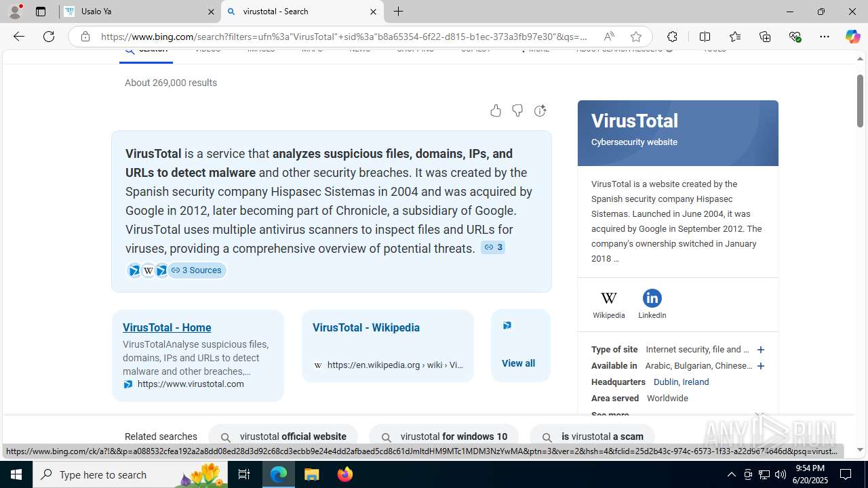
Task: Open the Extensions puzzle icon
Action: [x=672, y=37]
